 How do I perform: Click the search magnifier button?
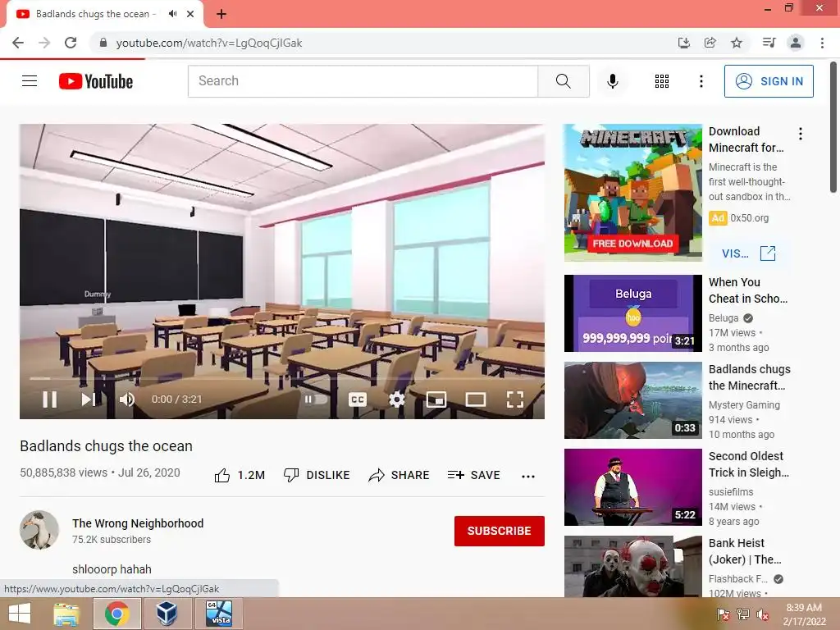click(x=563, y=81)
